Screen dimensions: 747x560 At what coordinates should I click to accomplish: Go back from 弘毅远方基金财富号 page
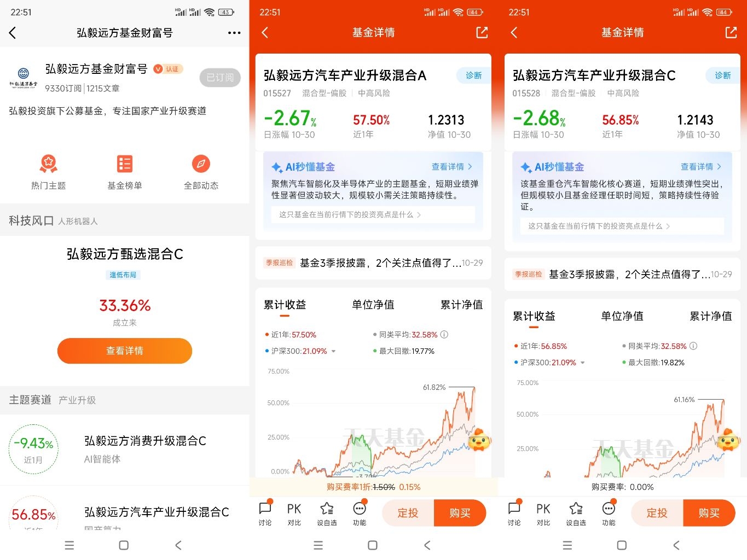(x=13, y=33)
